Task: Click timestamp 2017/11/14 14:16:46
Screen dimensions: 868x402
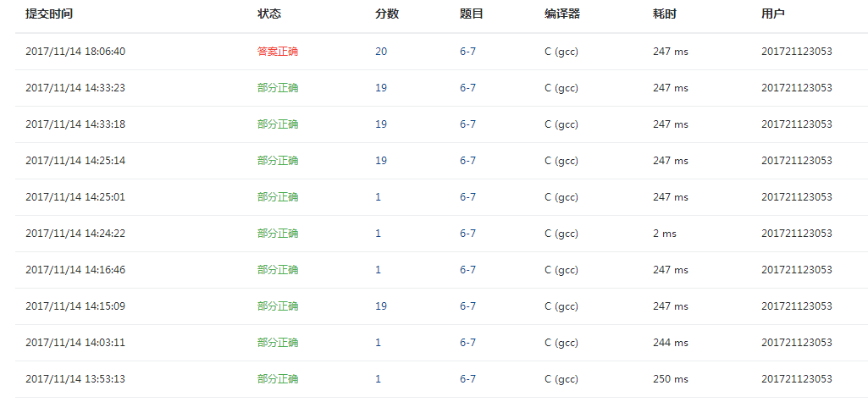Action: (75, 270)
